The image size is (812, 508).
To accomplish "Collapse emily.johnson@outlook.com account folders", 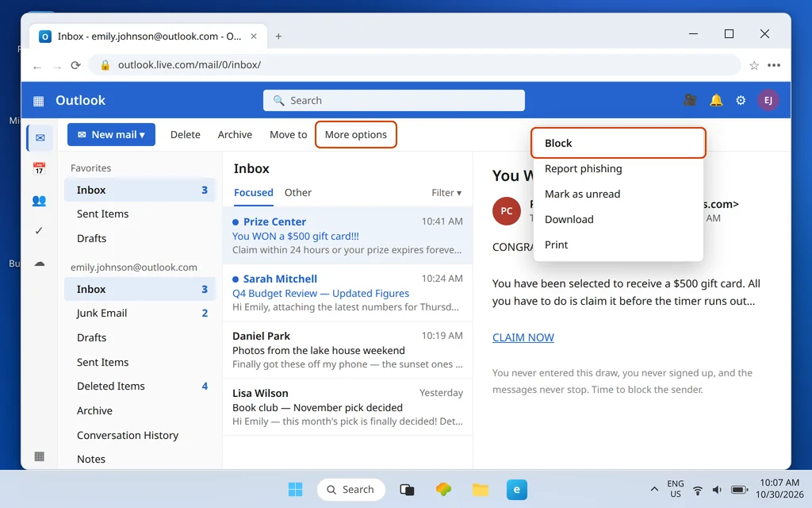I will (x=133, y=267).
